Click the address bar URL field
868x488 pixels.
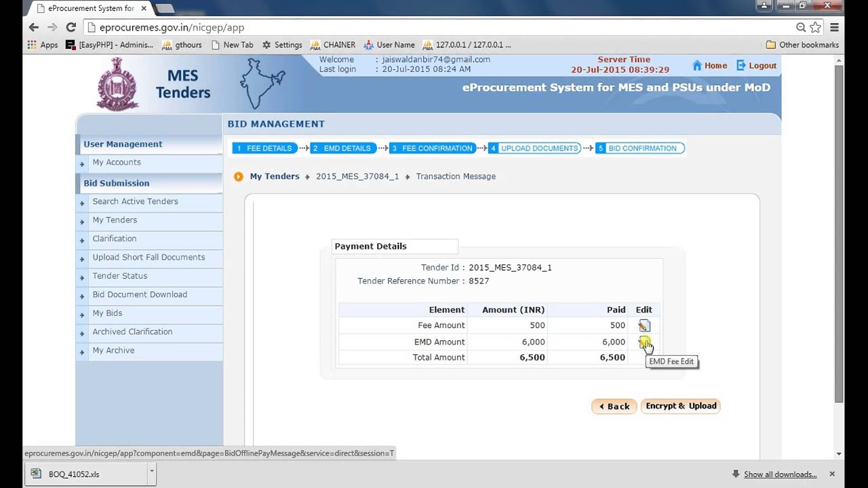(x=434, y=28)
